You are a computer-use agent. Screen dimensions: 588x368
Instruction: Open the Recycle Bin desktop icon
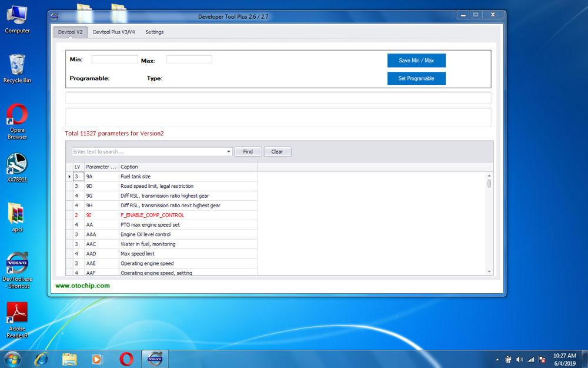tap(17, 65)
